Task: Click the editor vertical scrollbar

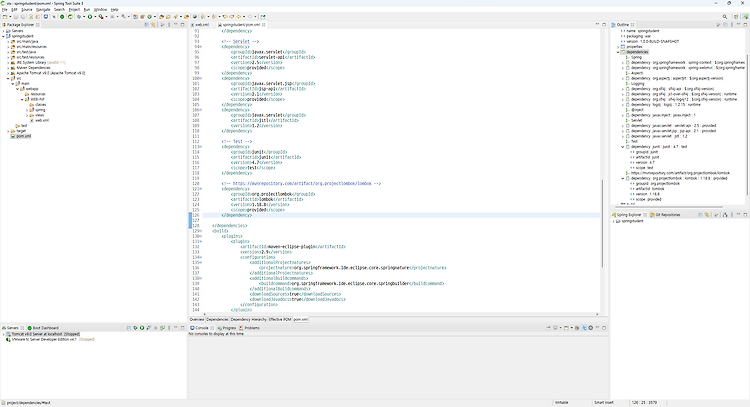Action: pos(602,223)
